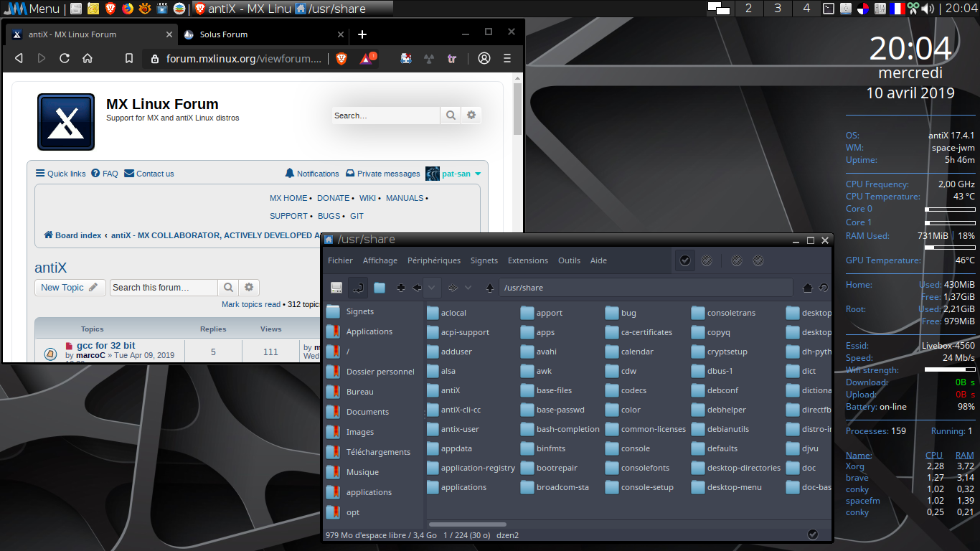The height and width of the screenshot is (551, 980).
Task: Open Private messages link
Action: (x=383, y=174)
